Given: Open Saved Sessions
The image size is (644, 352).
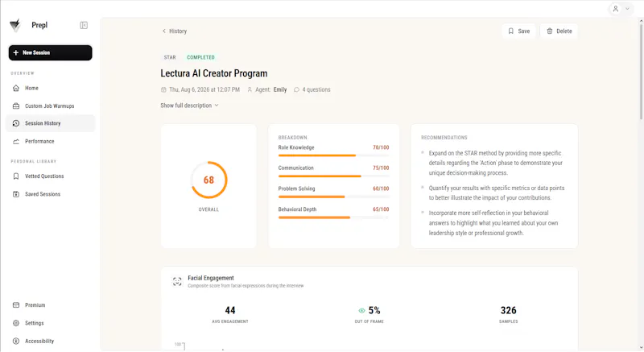Looking at the screenshot, I should click(50, 194).
